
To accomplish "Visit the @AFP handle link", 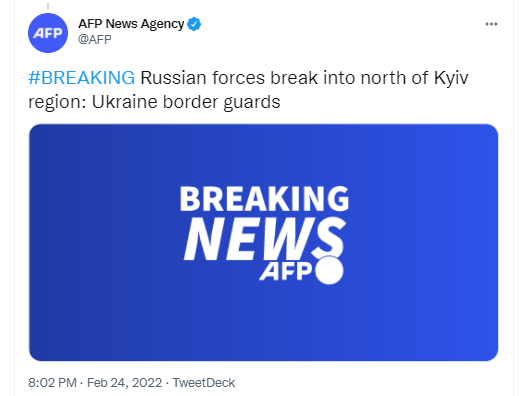I will pos(95,40).
